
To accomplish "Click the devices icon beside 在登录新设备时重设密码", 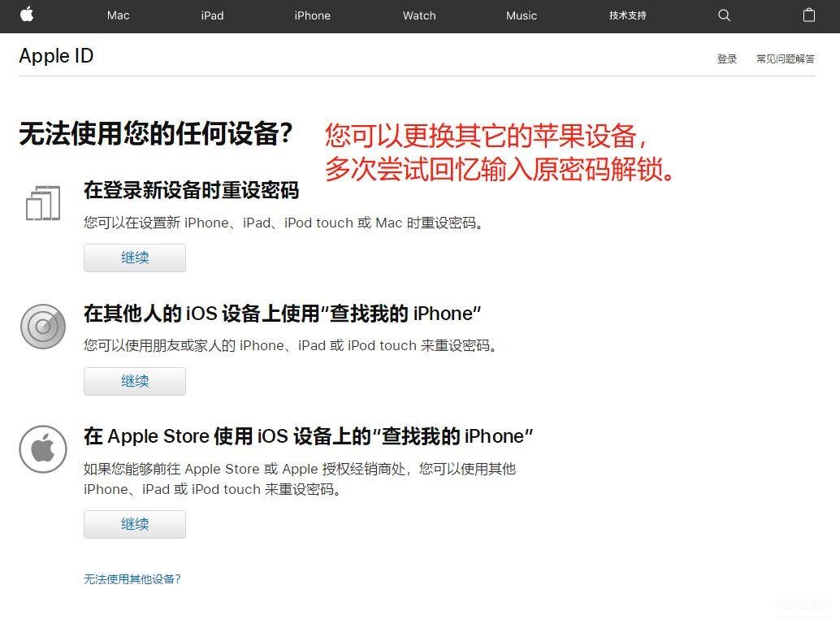I will click(43, 203).
